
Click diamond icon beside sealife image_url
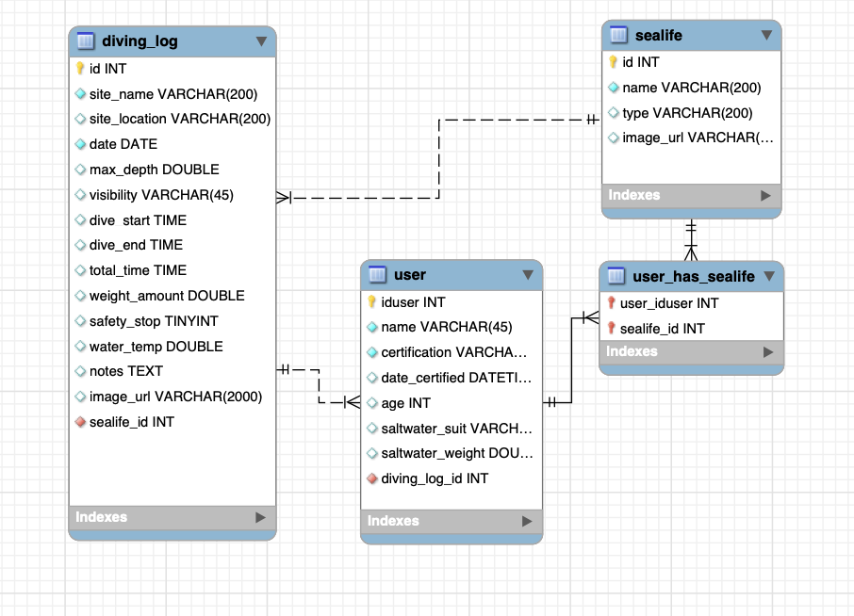click(614, 138)
